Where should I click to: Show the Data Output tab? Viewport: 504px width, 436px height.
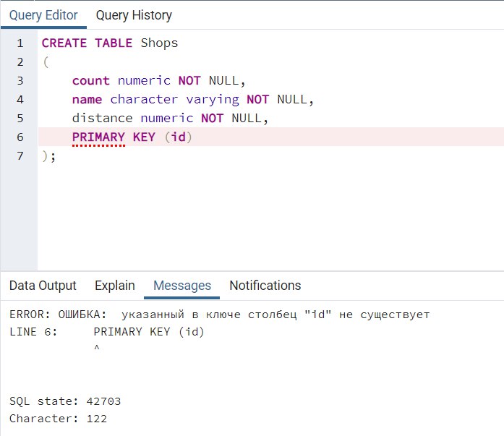click(43, 286)
